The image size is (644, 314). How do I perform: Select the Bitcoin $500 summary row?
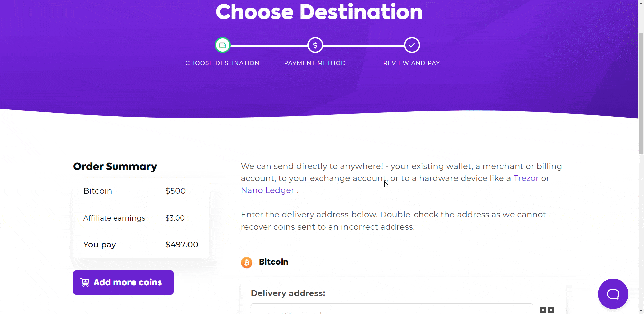(x=141, y=191)
